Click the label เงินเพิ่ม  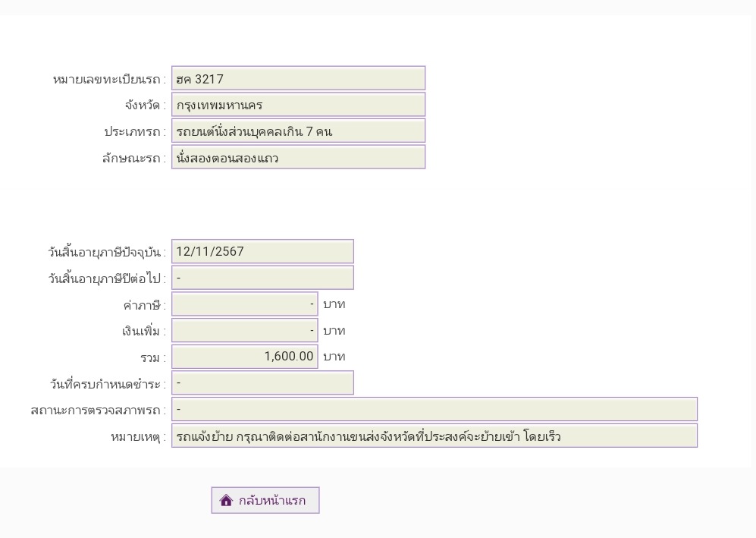coord(143,332)
